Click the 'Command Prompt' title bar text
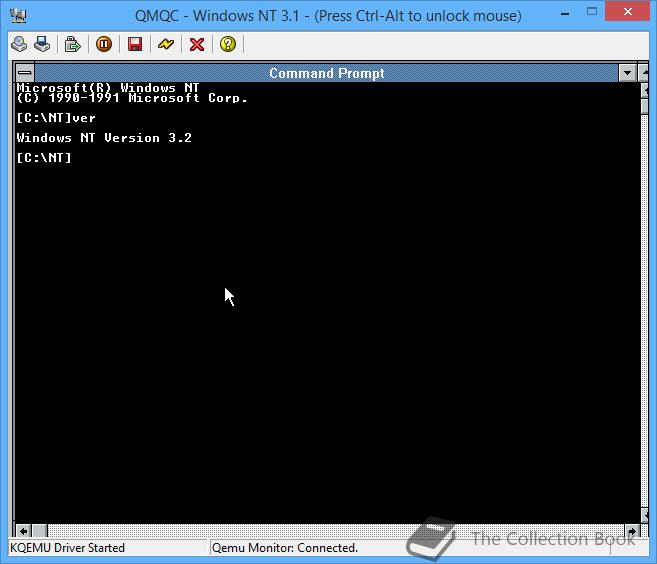 [327, 73]
